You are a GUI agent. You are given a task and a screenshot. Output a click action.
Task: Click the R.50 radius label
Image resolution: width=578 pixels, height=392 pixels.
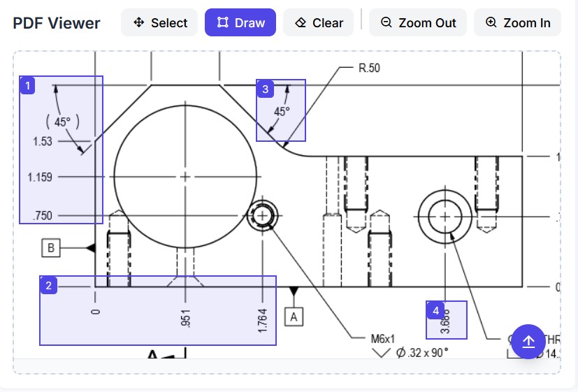tap(369, 68)
